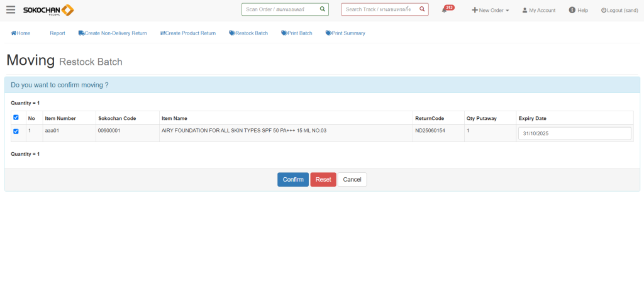Viewport: 644px width, 291px height.
Task: Uncheck the row 1 item checkbox
Action: (16, 131)
